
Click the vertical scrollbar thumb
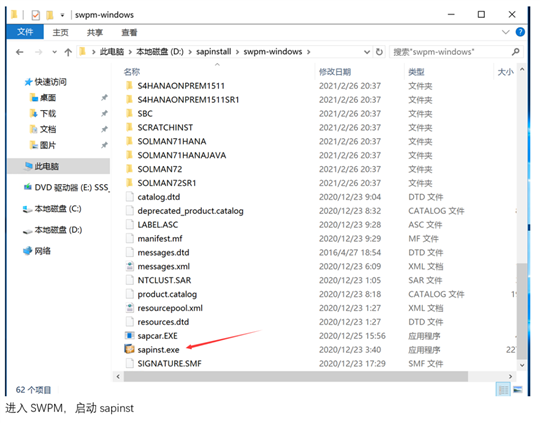coord(521,311)
